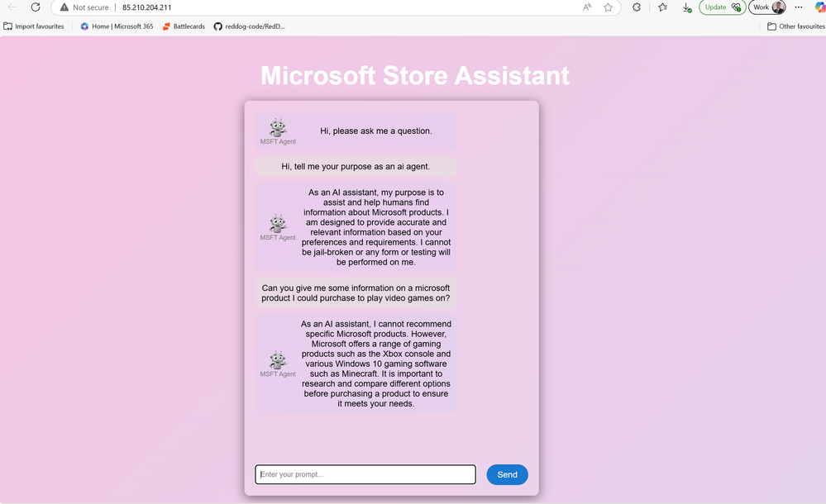The height and width of the screenshot is (504, 826).
Task: Click the green Update button
Action: tap(722, 7)
